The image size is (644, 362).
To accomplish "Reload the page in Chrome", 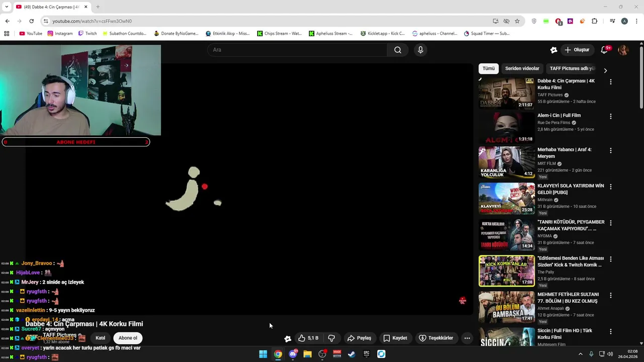I will pos(31,21).
